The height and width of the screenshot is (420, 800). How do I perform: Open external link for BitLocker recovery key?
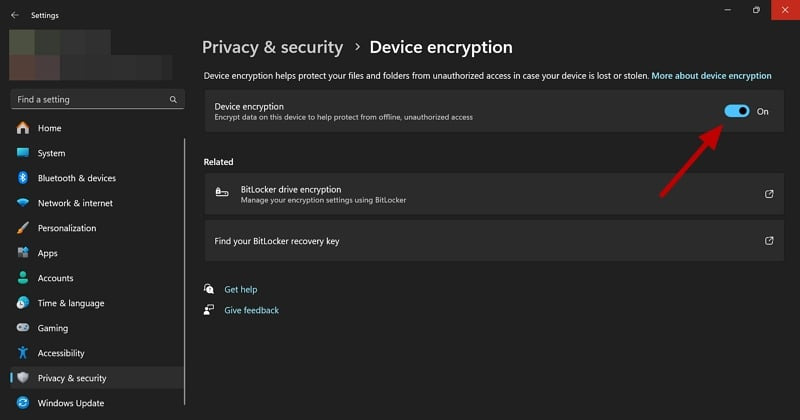pyautogui.click(x=769, y=240)
